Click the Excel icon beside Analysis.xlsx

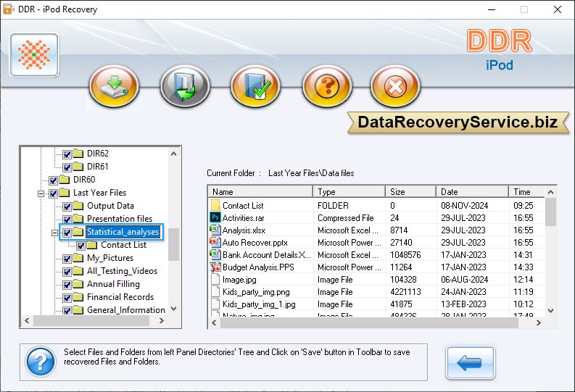(215, 230)
